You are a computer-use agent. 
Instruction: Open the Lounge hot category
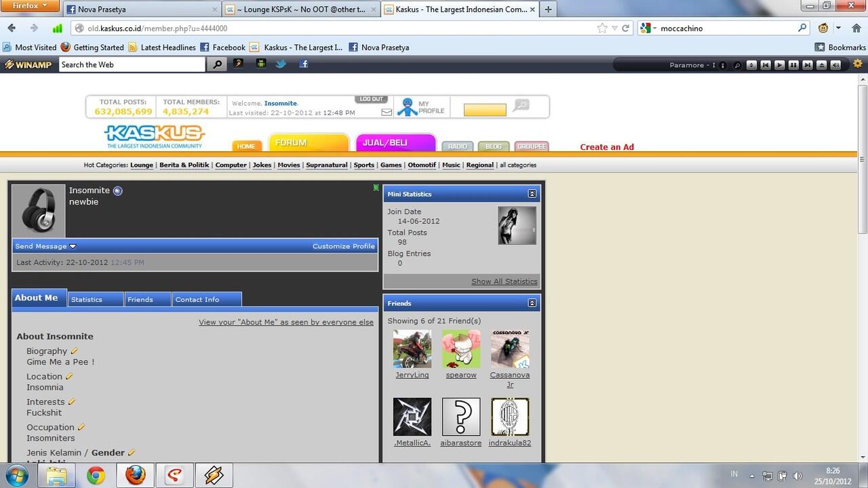point(142,165)
